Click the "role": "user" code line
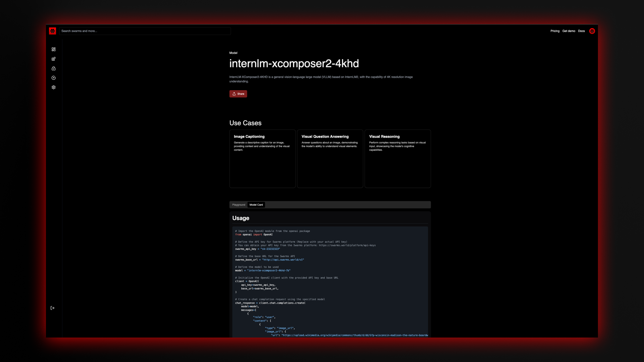Viewport: 644px width, 362px height. point(264,317)
